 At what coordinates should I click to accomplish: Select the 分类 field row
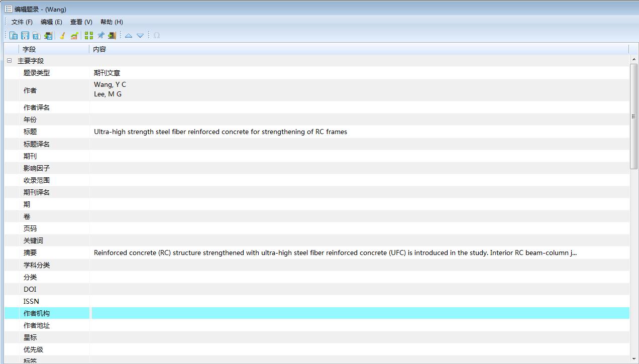coord(317,277)
